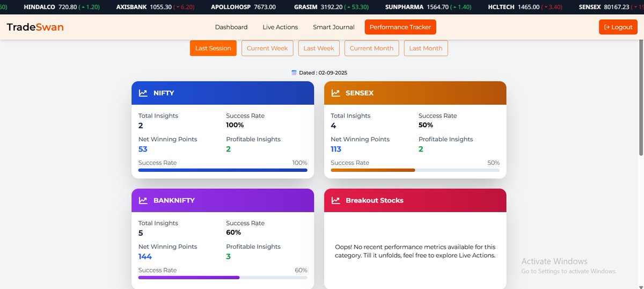The height and width of the screenshot is (289, 644).
Task: Click the SENSEX success rate progress bar
Action: point(415,170)
